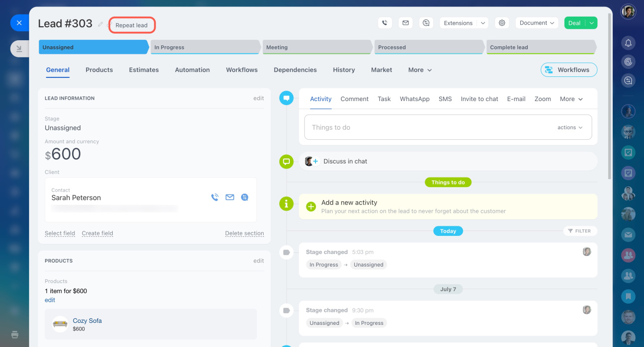Click the phone call icon in header
Image resolution: width=644 pixels, height=347 pixels.
tap(385, 23)
